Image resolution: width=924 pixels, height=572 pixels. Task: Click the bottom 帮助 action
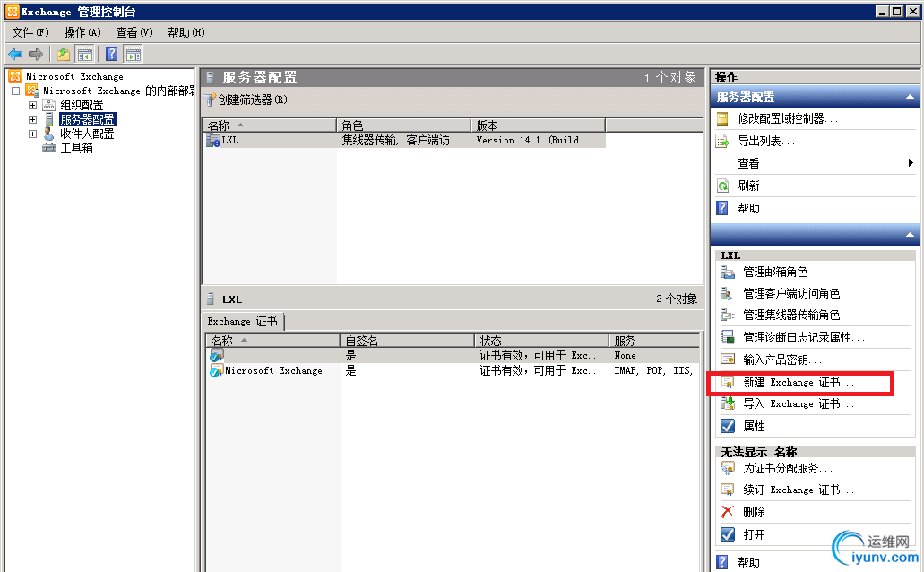tap(748, 562)
